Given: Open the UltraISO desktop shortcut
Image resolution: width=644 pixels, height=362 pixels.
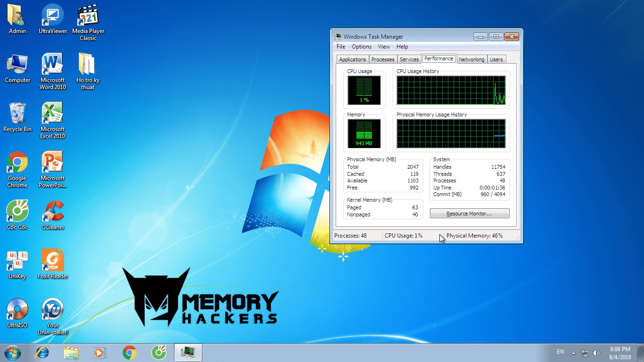Looking at the screenshot, I should [17, 313].
